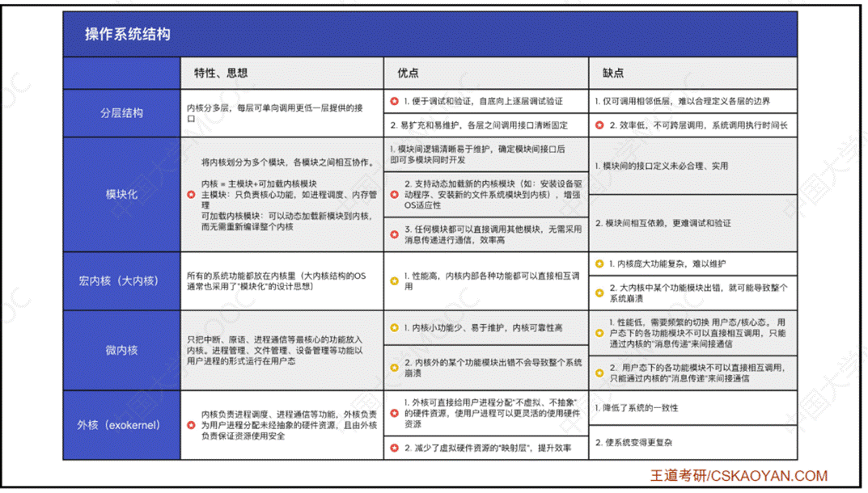Click the red star beside 支持动态加载新的内核模块
Screen dimensions: 868x493
point(394,195)
